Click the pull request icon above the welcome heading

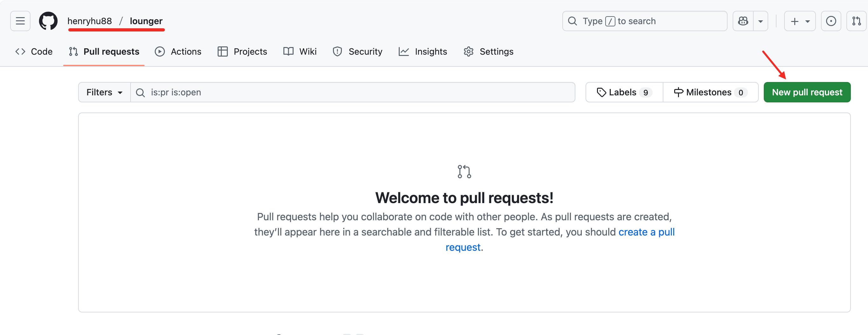tap(464, 171)
